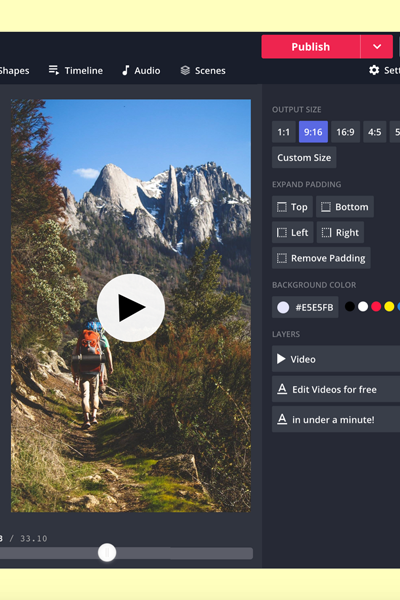Click the red Publish button
Screen dimensions: 400x600
(310, 47)
